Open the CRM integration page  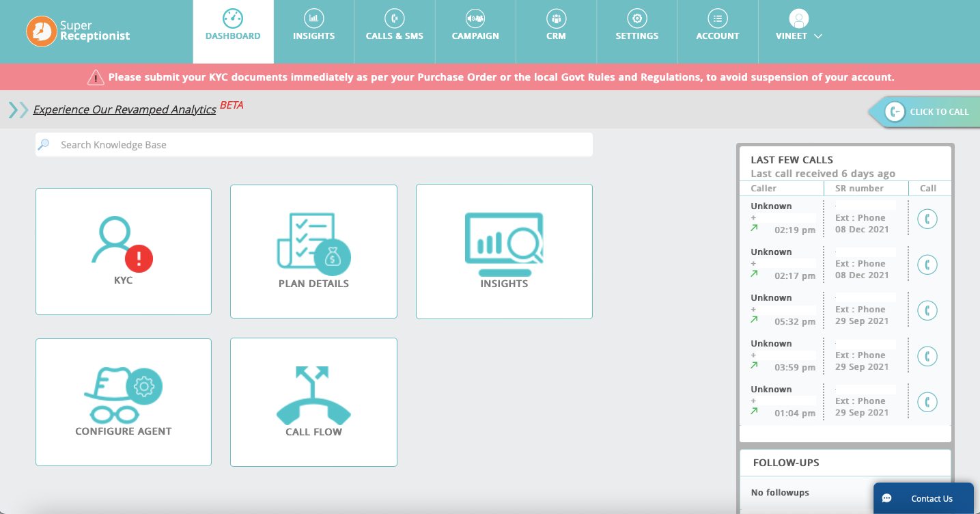coord(556,27)
